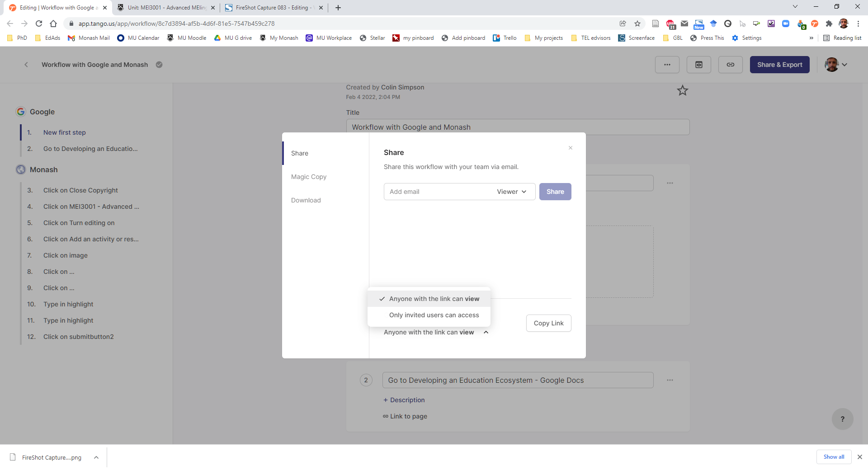Open the help question mark button
Screen dimensions: 868x470
click(843, 419)
